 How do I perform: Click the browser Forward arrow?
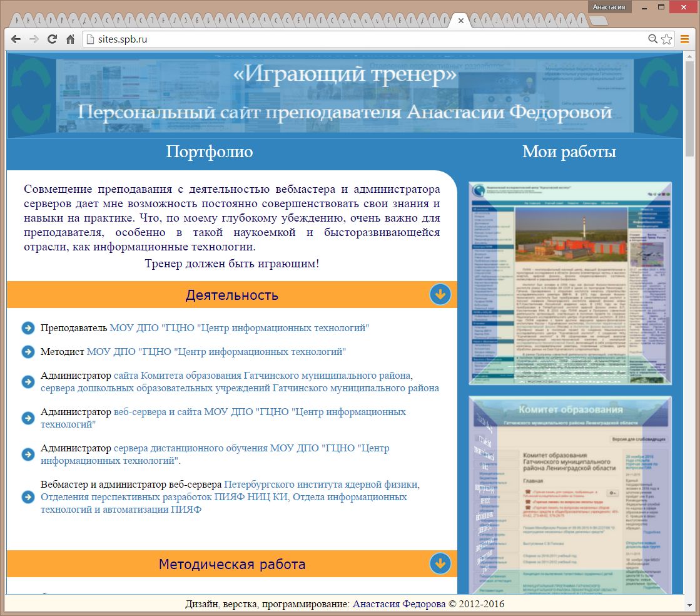click(34, 39)
